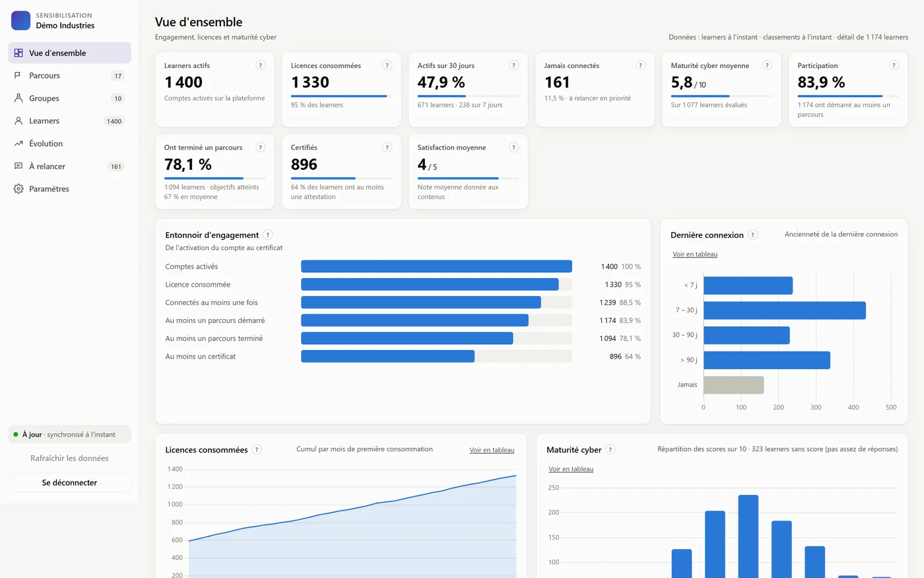924x578 pixels.
Task: Click the Comptes activés funnel bar
Action: coord(436,266)
